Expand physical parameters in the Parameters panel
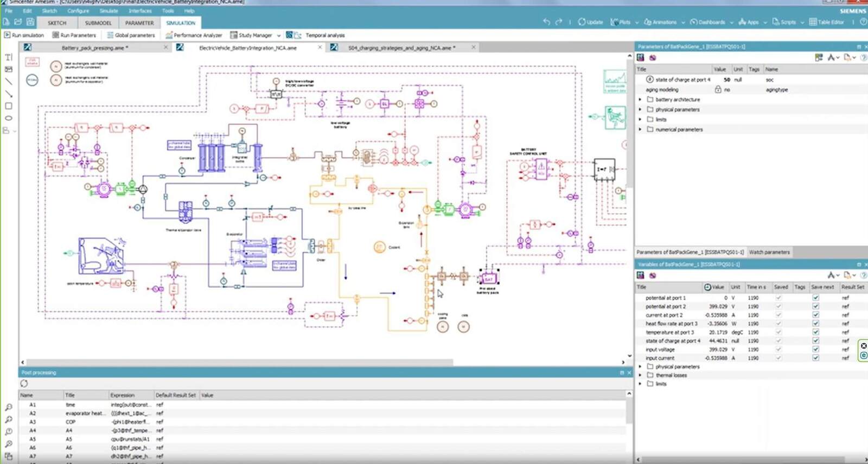 pos(640,109)
